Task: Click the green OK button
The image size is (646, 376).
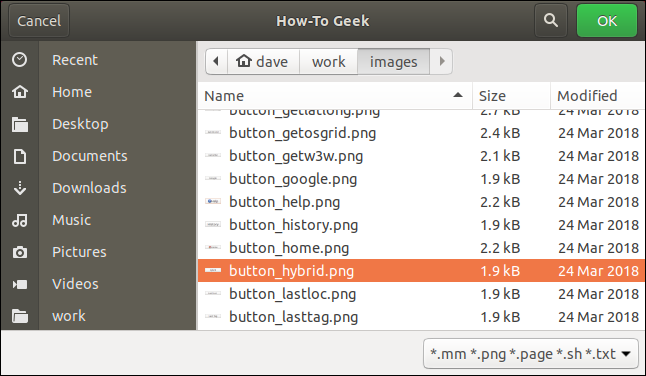Action: click(x=607, y=20)
